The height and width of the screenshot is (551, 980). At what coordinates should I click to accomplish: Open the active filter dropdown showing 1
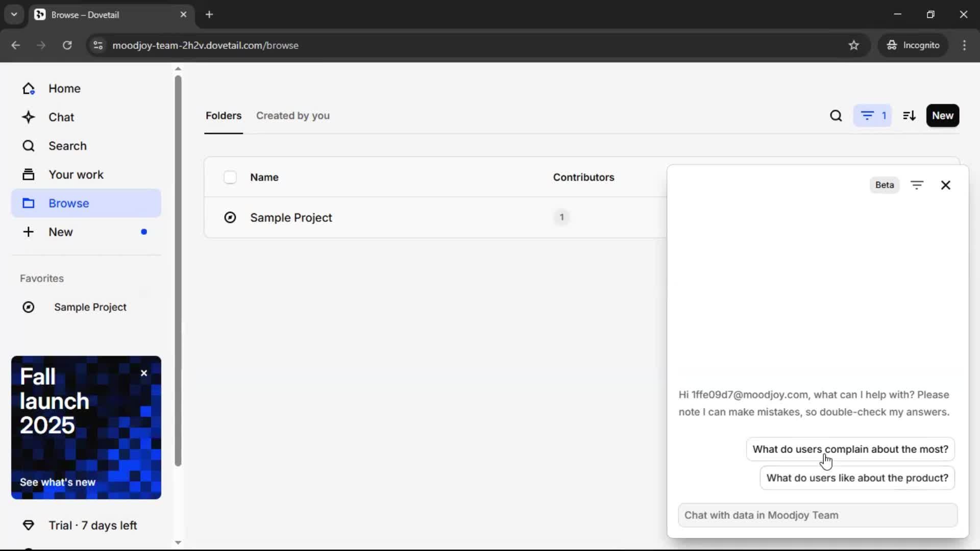tap(872, 116)
